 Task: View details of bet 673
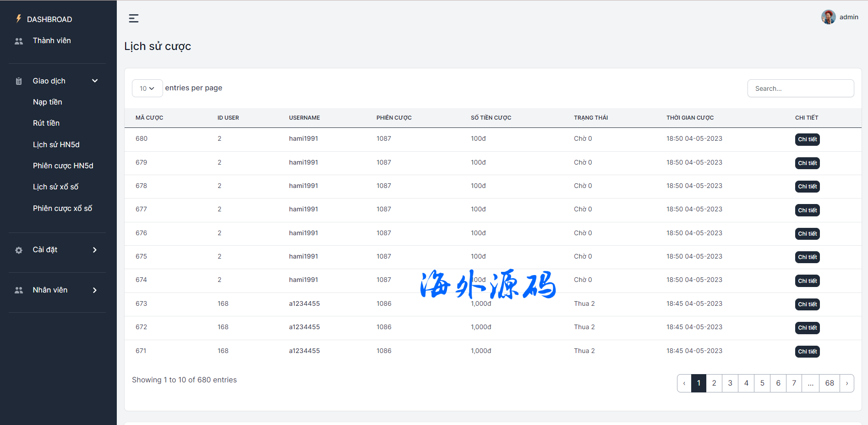[807, 304]
